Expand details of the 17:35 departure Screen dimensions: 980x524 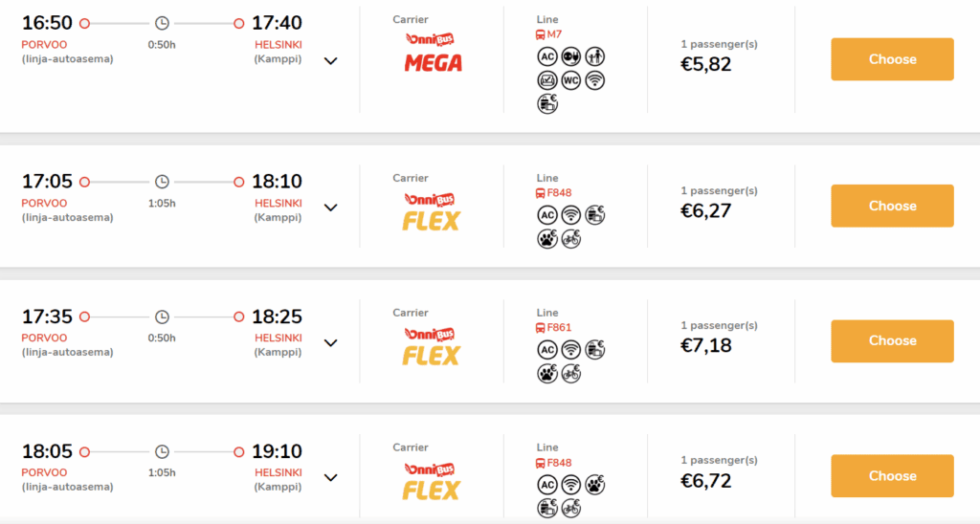point(330,343)
